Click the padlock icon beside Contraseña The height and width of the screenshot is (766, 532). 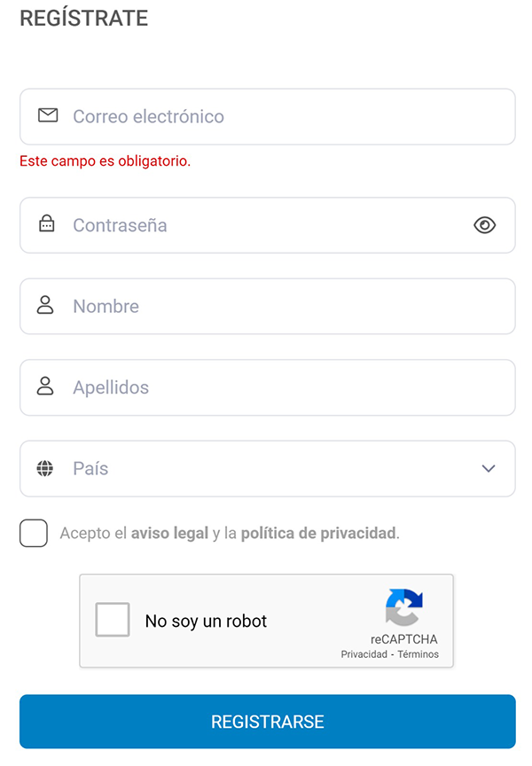45,225
